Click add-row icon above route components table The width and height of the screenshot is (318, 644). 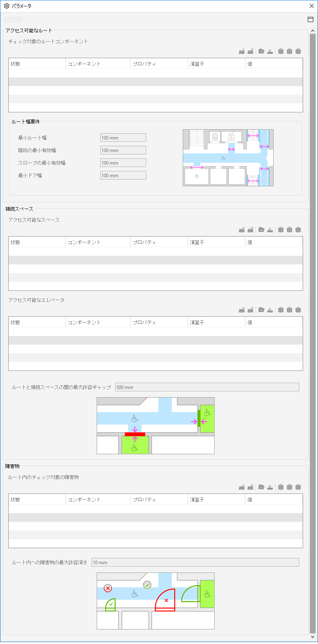pyautogui.click(x=242, y=51)
